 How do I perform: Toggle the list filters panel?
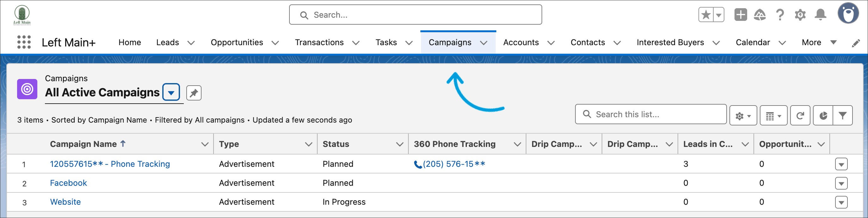(842, 116)
